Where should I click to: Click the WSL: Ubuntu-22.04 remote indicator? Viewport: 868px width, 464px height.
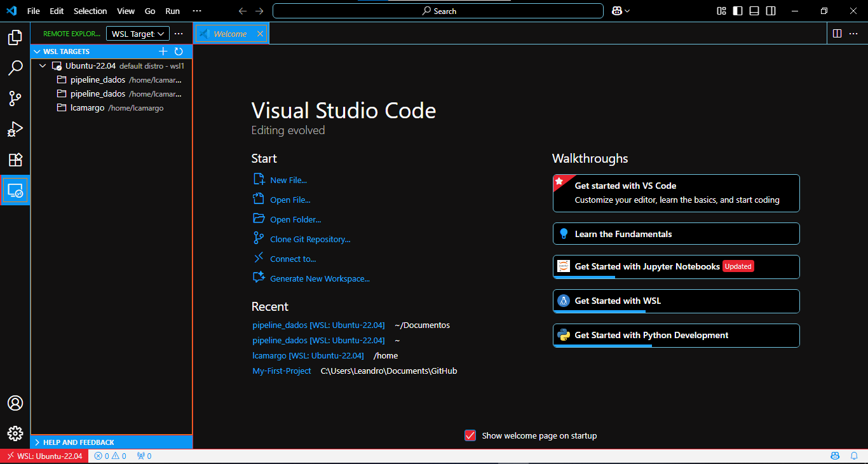[44, 456]
